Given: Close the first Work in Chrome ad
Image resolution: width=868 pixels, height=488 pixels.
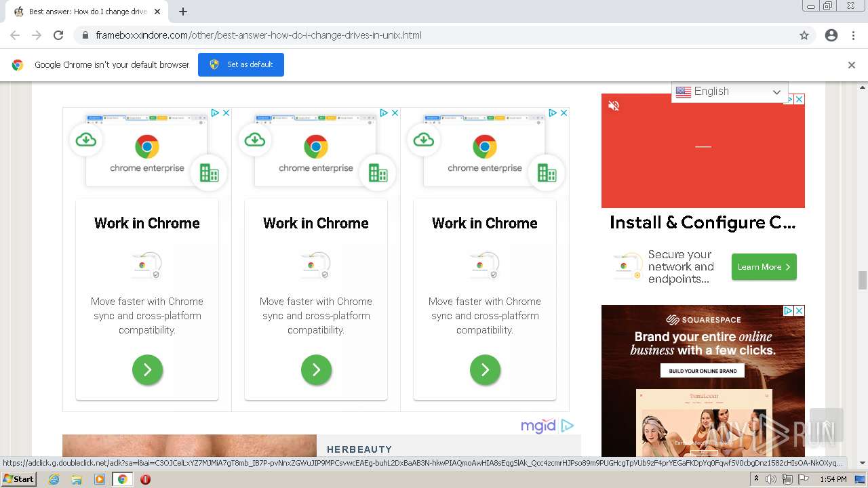Looking at the screenshot, I should tap(226, 113).
